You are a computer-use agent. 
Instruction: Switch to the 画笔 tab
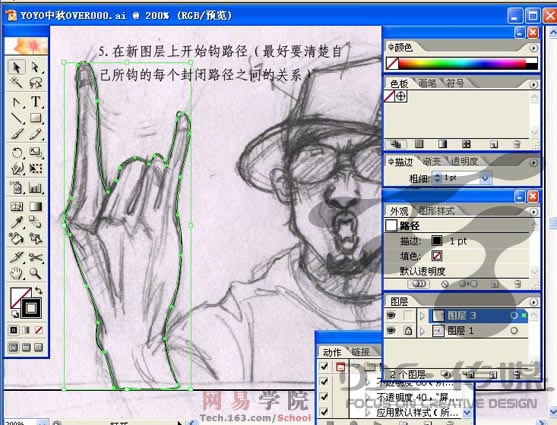[x=427, y=84]
